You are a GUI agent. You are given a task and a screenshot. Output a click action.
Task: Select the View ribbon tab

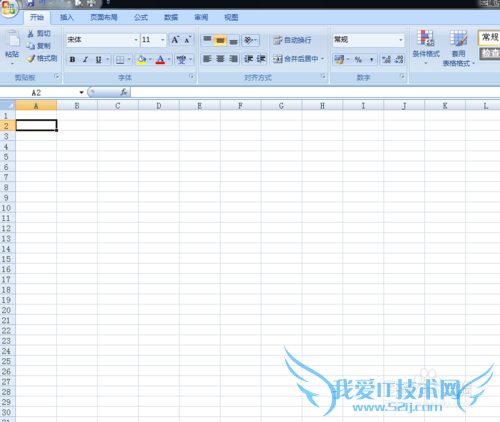pyautogui.click(x=231, y=17)
